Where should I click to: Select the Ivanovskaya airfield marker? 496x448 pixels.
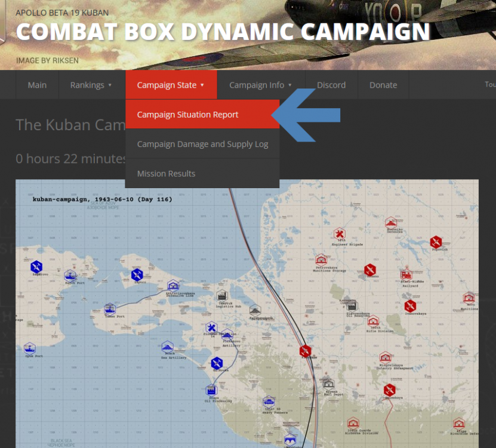410,306
